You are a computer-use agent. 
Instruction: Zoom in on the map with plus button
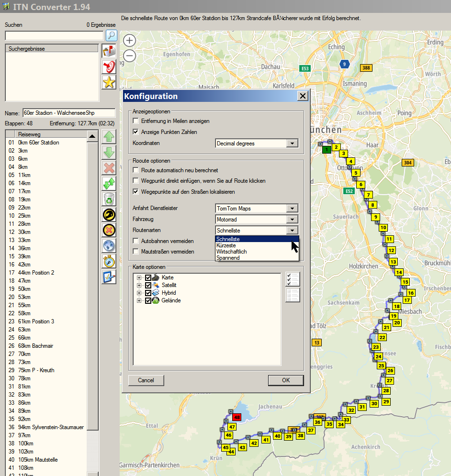[x=129, y=40]
